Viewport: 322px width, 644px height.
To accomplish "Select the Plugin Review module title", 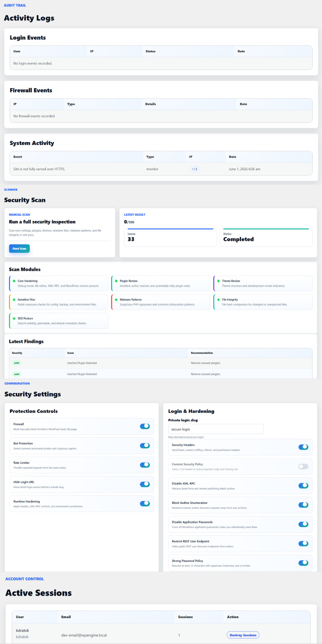I will click(128, 281).
